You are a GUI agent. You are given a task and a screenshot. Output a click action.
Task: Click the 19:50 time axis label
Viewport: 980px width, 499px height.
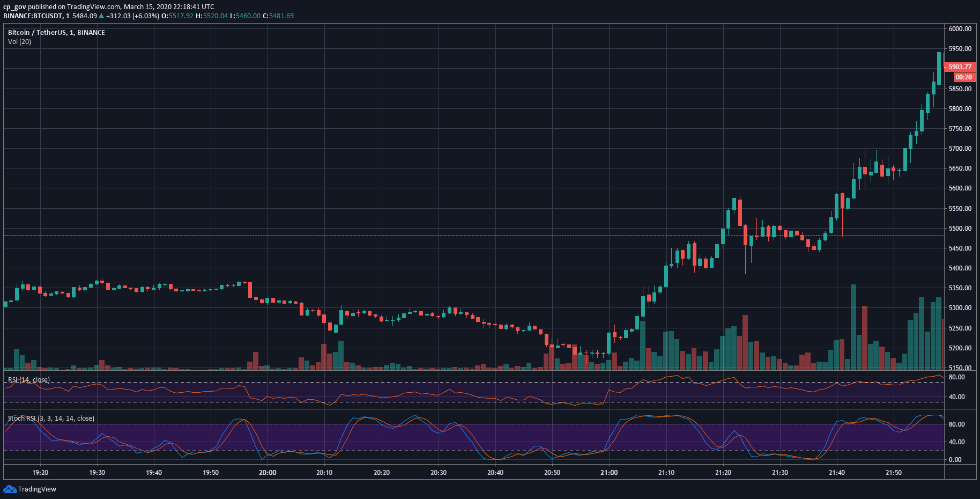click(211, 473)
